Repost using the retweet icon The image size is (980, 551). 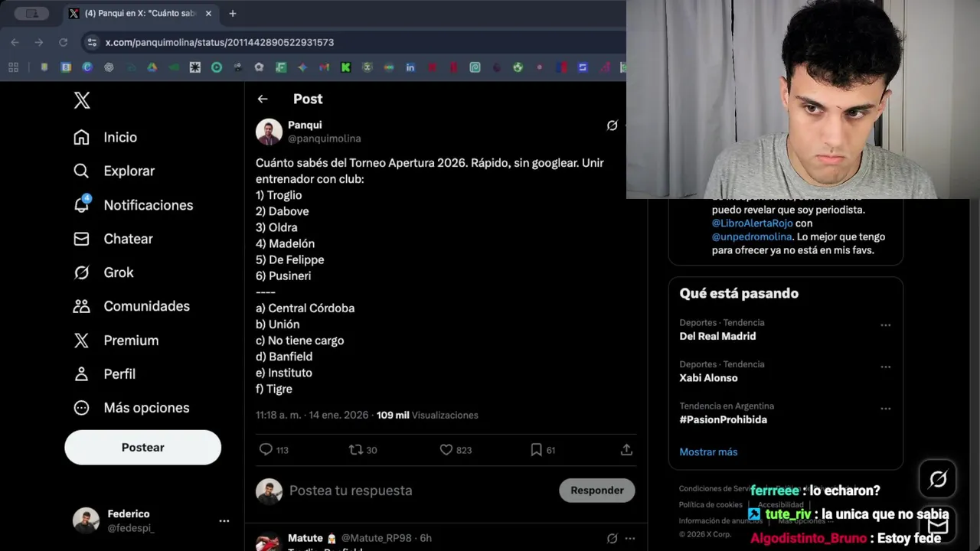pyautogui.click(x=355, y=450)
